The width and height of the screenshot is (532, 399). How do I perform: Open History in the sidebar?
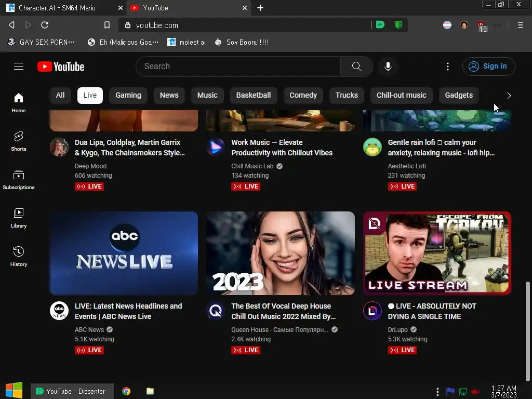[x=19, y=256]
